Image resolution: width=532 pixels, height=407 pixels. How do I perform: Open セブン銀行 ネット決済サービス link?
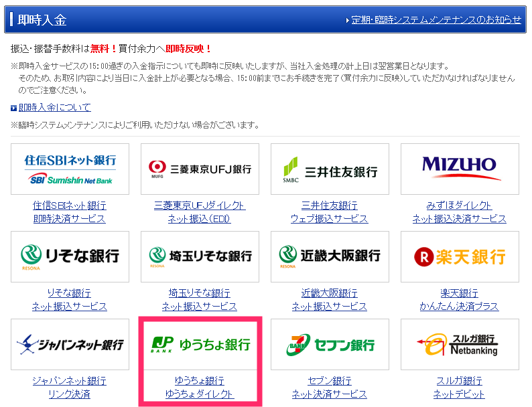[x=330, y=388]
